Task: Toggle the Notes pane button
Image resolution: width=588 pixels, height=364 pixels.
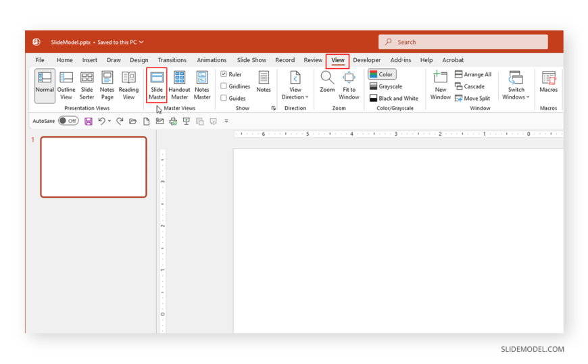Action: click(264, 82)
